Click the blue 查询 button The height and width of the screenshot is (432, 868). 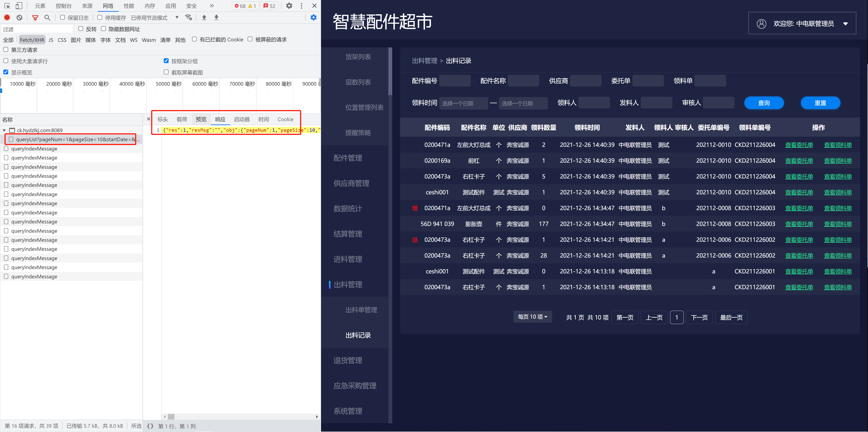point(764,103)
